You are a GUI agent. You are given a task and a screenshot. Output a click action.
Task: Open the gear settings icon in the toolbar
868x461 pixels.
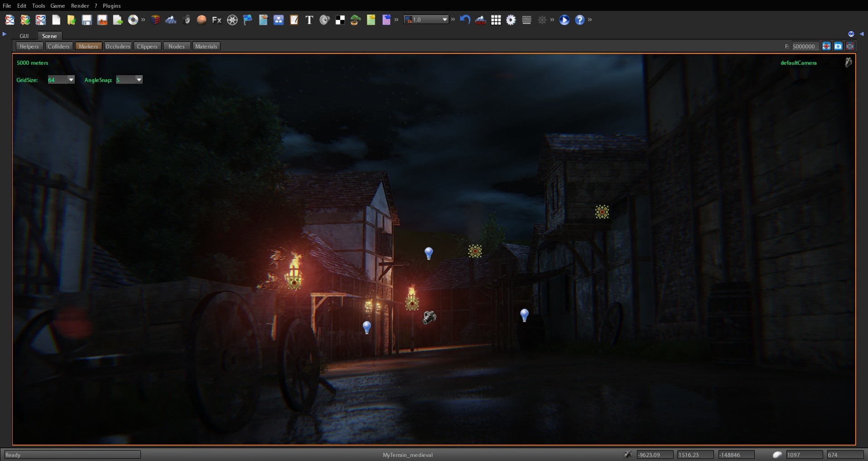511,20
